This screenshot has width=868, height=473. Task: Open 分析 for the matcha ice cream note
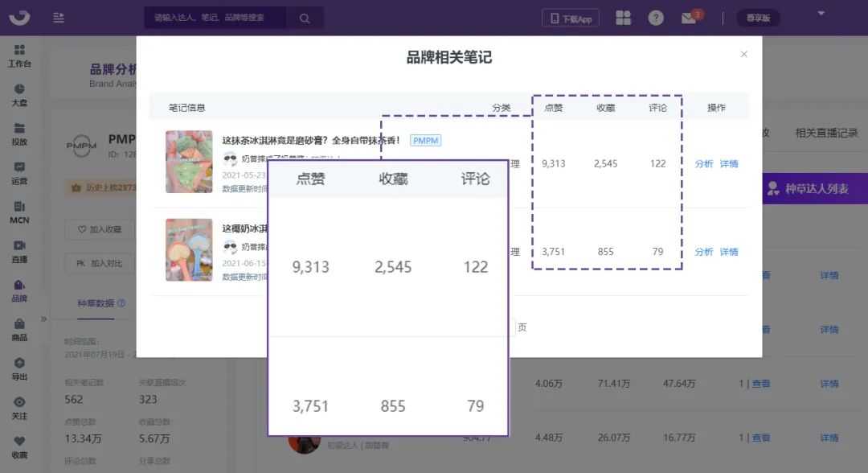(703, 163)
